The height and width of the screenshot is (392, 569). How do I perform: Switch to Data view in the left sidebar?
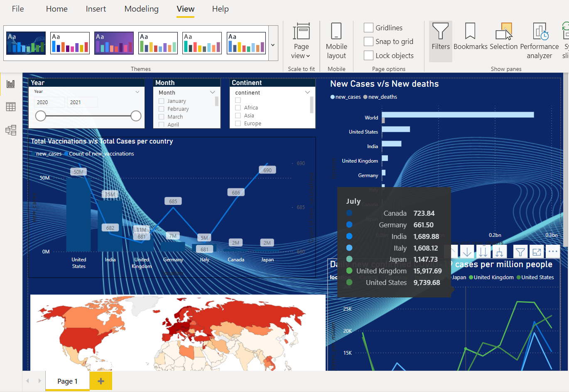(x=10, y=107)
